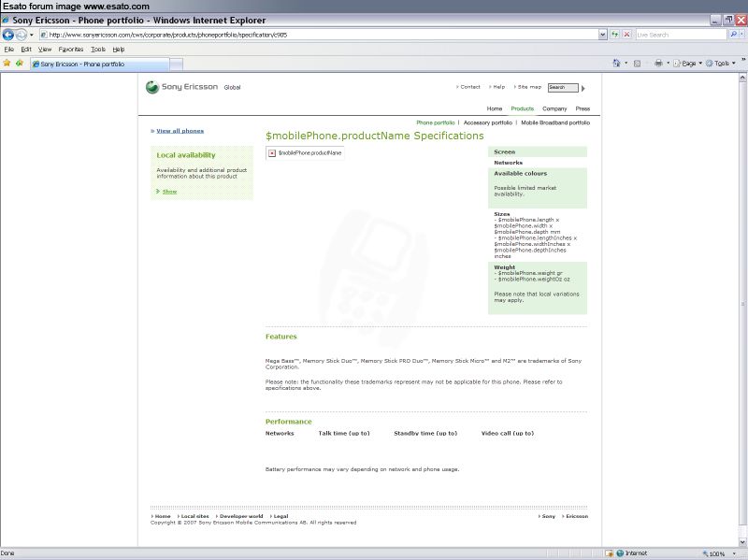Open search provider options dropdown arrow
Screen dimensions: 748x560
[x=742, y=35]
